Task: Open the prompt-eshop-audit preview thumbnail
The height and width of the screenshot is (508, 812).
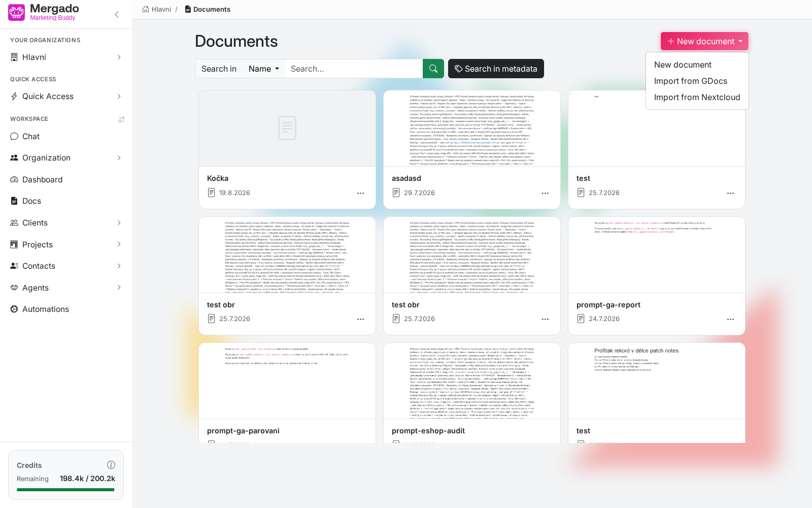Action: coord(472,381)
